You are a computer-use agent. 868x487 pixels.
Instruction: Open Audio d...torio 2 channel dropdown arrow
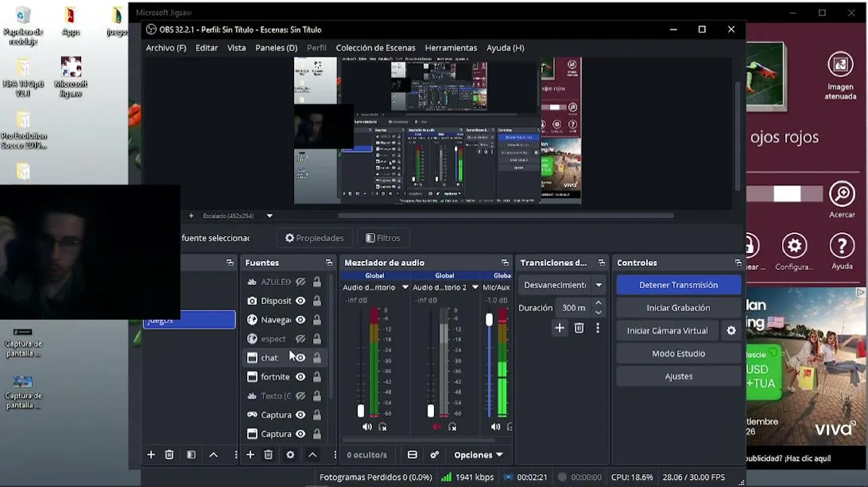(x=475, y=287)
